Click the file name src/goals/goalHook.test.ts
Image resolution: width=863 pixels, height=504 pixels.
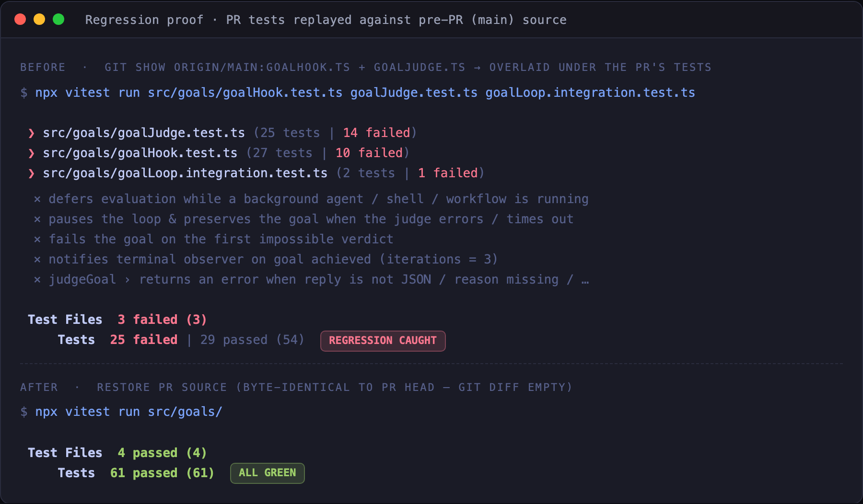140,153
